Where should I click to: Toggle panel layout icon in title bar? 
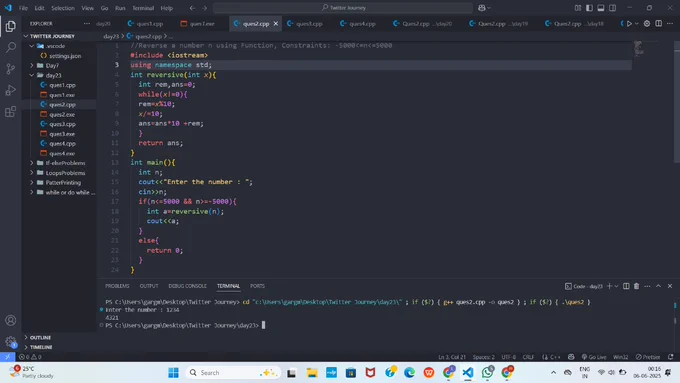click(601, 8)
